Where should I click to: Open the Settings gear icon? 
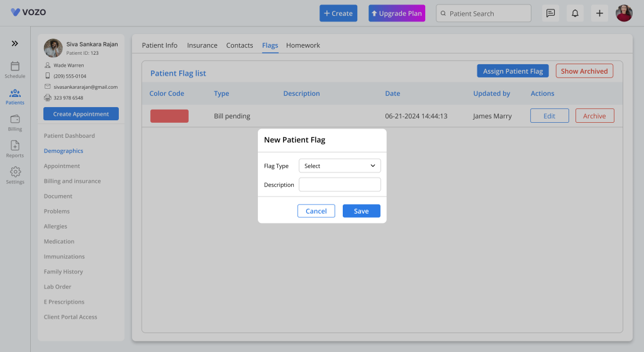click(15, 172)
